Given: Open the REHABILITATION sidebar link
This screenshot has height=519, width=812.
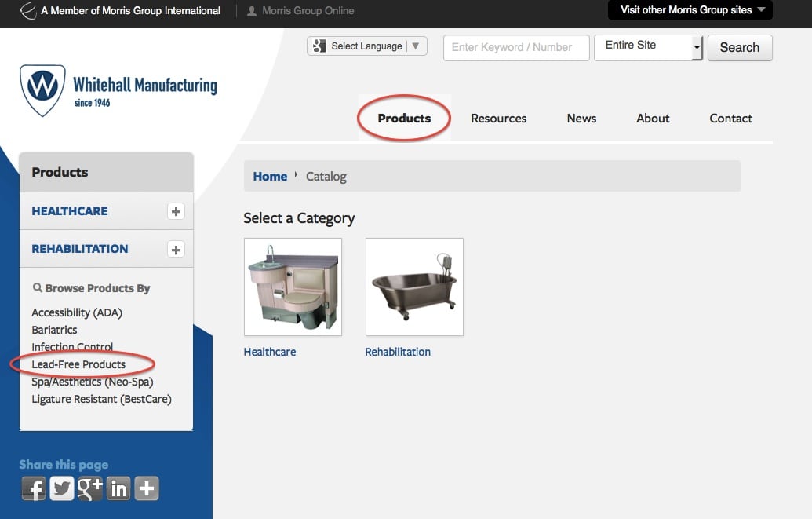Looking at the screenshot, I should pyautogui.click(x=80, y=249).
